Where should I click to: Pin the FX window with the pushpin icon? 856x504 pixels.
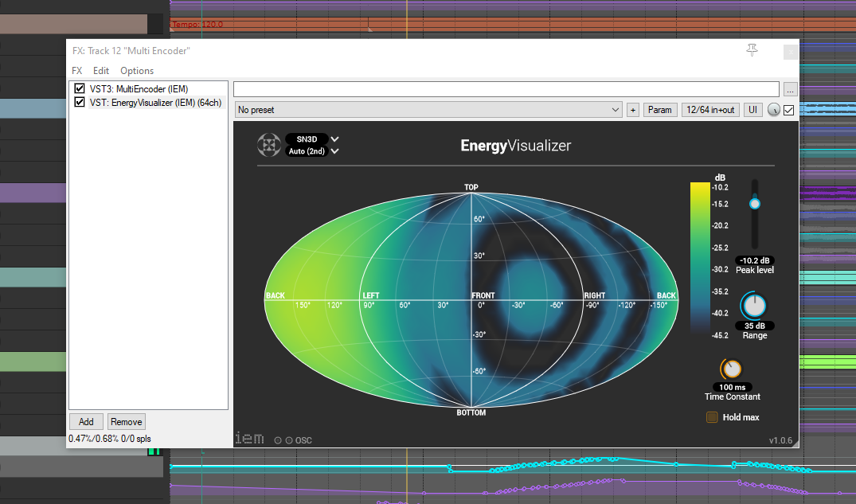click(x=752, y=50)
